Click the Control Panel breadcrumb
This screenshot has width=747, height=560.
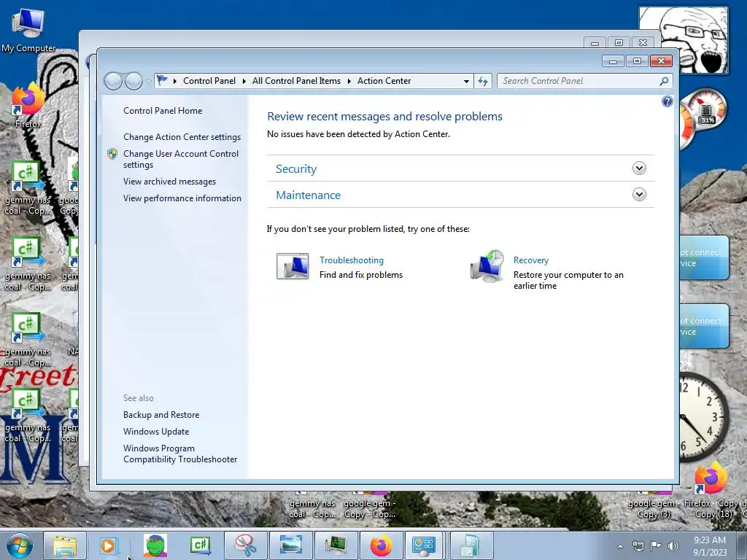pos(209,81)
